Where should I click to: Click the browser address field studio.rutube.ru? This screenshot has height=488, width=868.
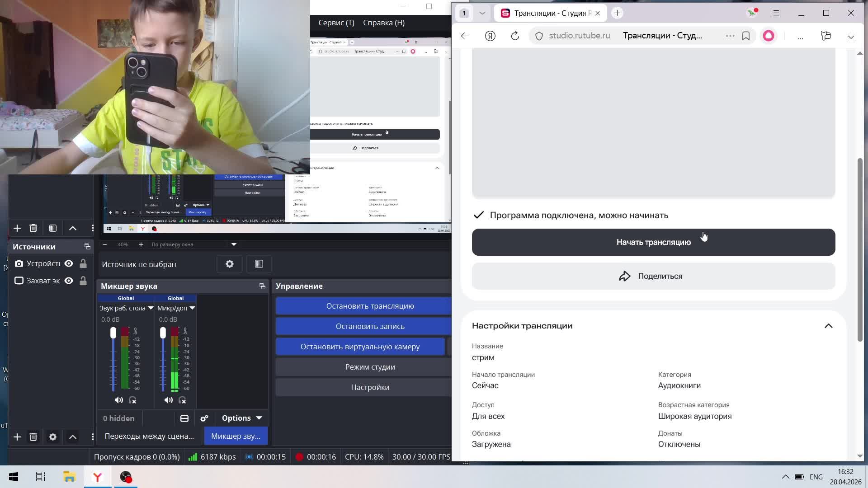[x=579, y=36]
